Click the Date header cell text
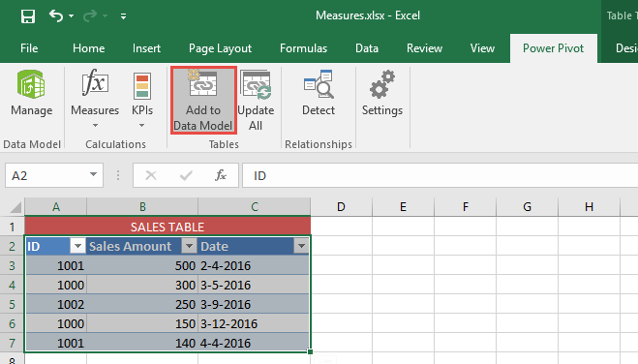The image size is (638, 364). point(214,246)
